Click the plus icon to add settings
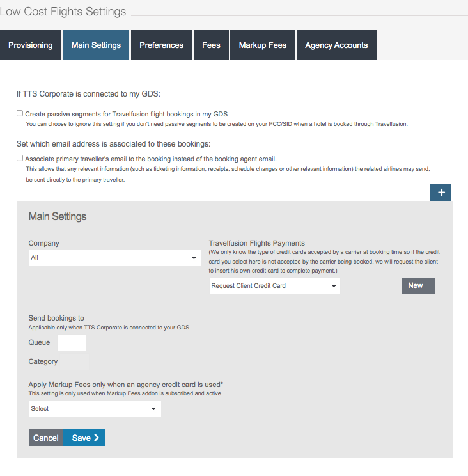 coord(441,193)
